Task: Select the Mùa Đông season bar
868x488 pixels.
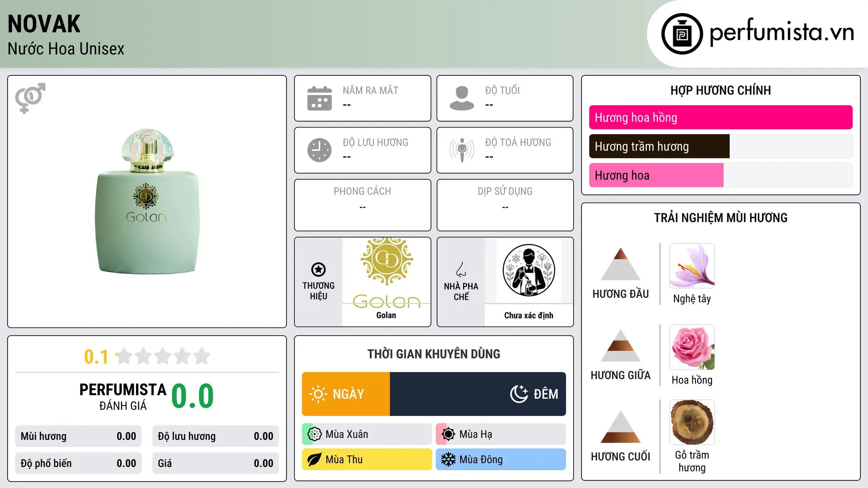Action: tap(501, 460)
